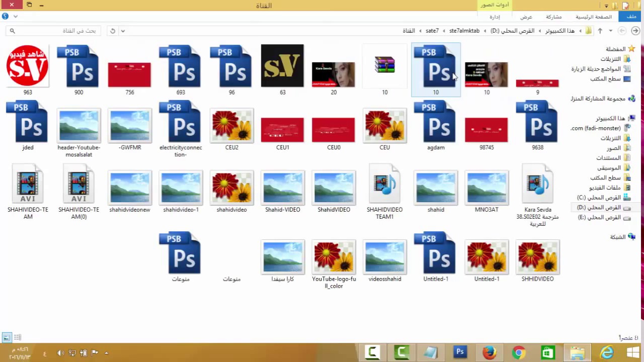The height and width of the screenshot is (362, 644).
Task: Open the مشاركة Share ribbon tab
Action: [553, 17]
